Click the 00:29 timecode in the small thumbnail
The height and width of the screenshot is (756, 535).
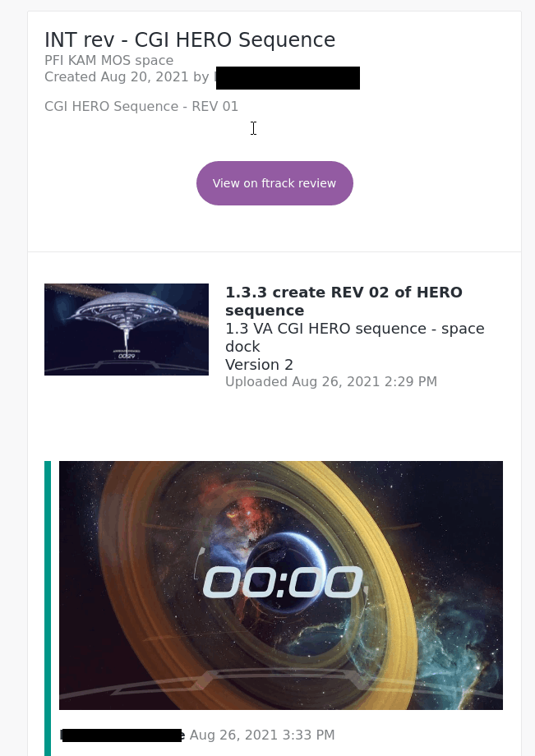point(127,356)
